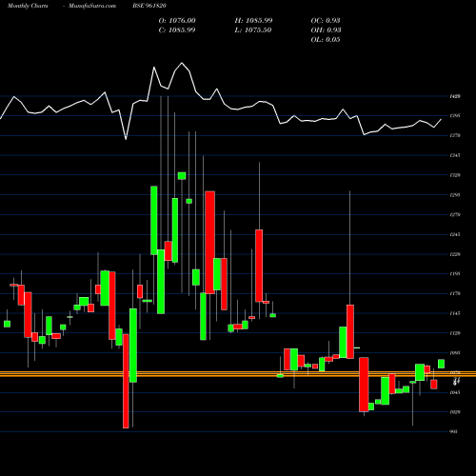Click the 1195 price axis label

point(455,274)
